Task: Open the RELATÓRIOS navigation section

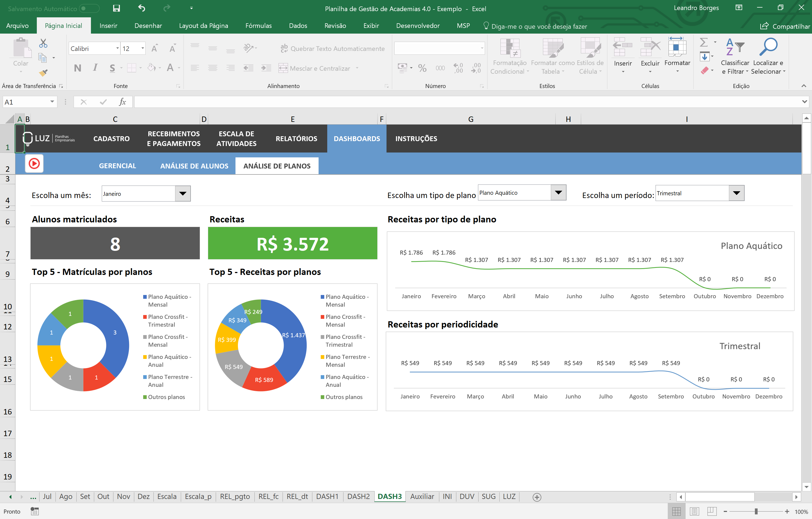Action: 296,139
